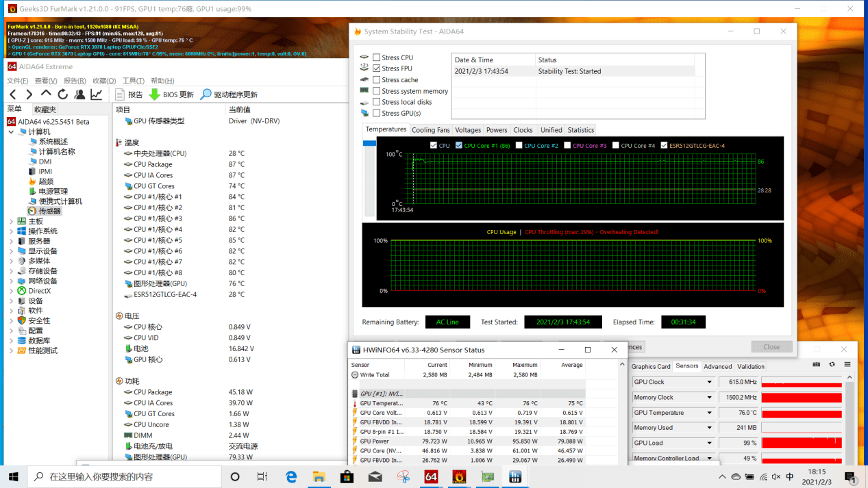This screenshot has width=868, height=488.
Task: Open GPU-Z taskbar icon
Action: point(487,476)
